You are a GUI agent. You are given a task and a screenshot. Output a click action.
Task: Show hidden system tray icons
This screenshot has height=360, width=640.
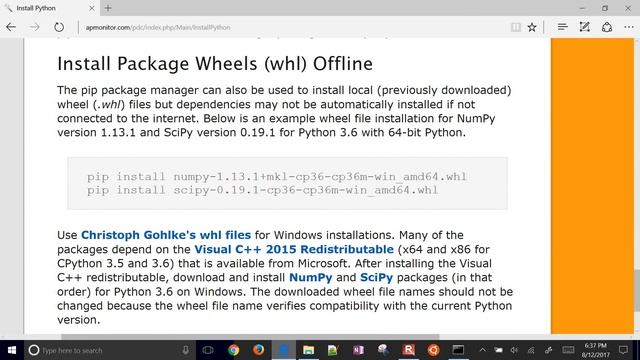(482, 350)
